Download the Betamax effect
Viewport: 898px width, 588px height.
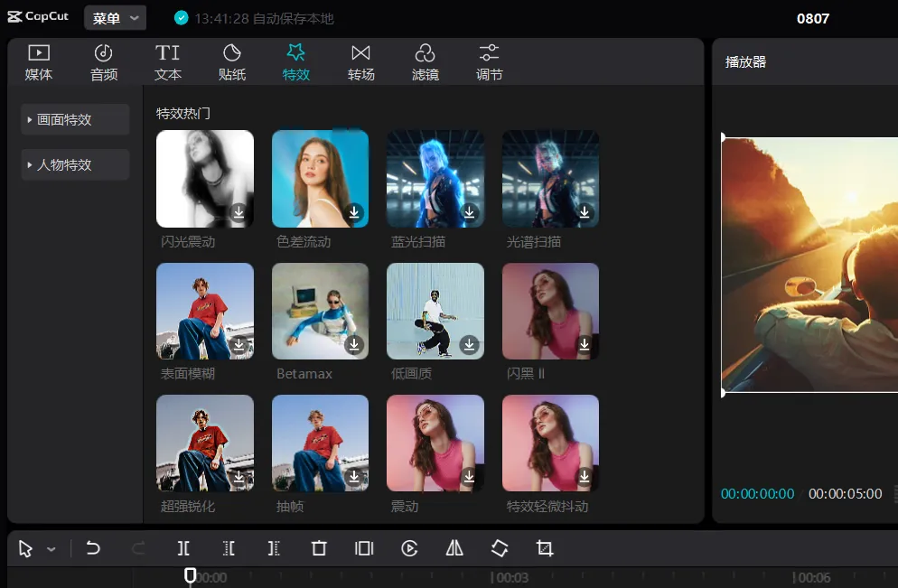point(354,344)
